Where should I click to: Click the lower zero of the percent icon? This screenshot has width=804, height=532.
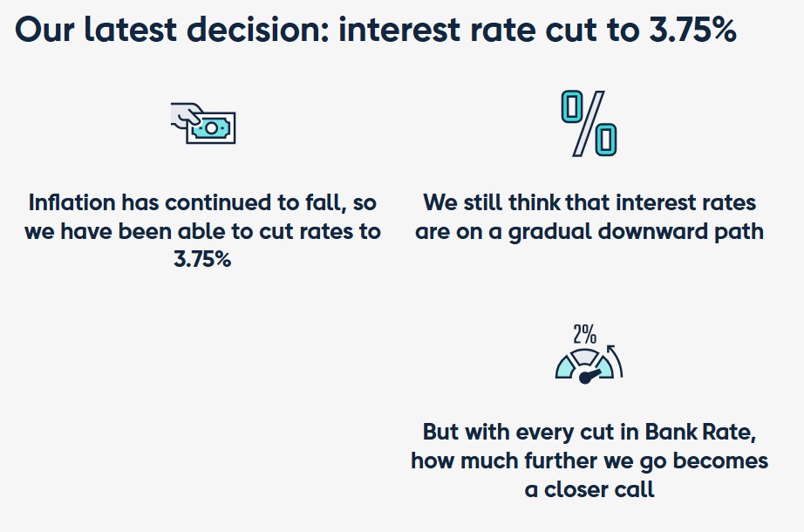pos(605,140)
